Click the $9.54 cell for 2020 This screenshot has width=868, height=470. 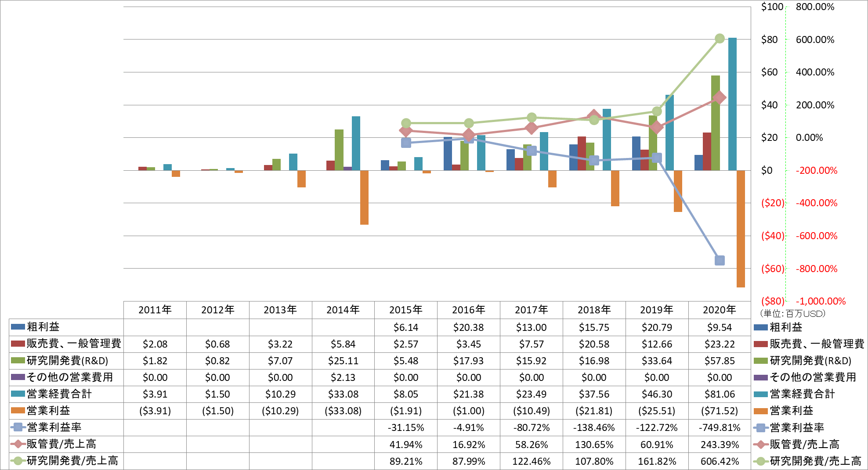tap(720, 327)
